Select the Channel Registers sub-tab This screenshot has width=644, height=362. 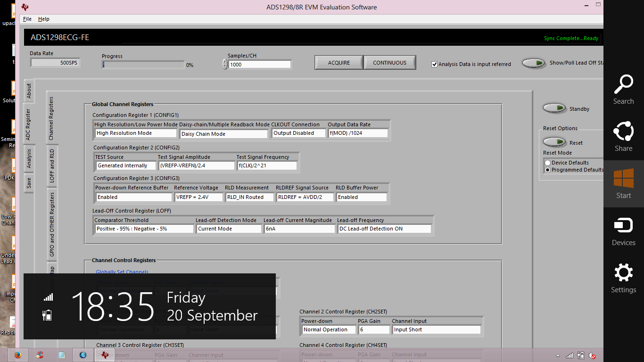point(51,118)
